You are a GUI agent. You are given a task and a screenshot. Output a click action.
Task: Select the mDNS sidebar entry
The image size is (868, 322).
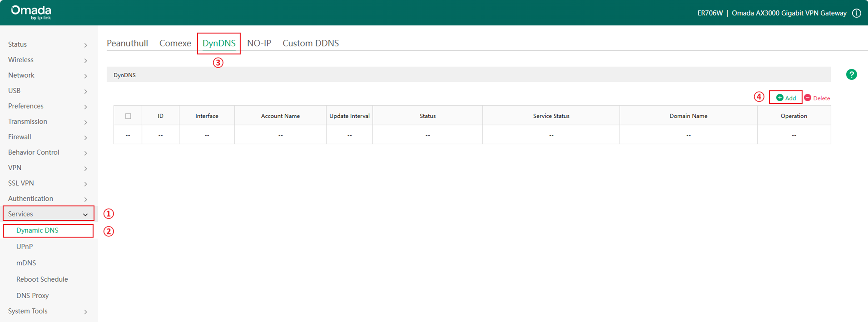[x=26, y=263]
